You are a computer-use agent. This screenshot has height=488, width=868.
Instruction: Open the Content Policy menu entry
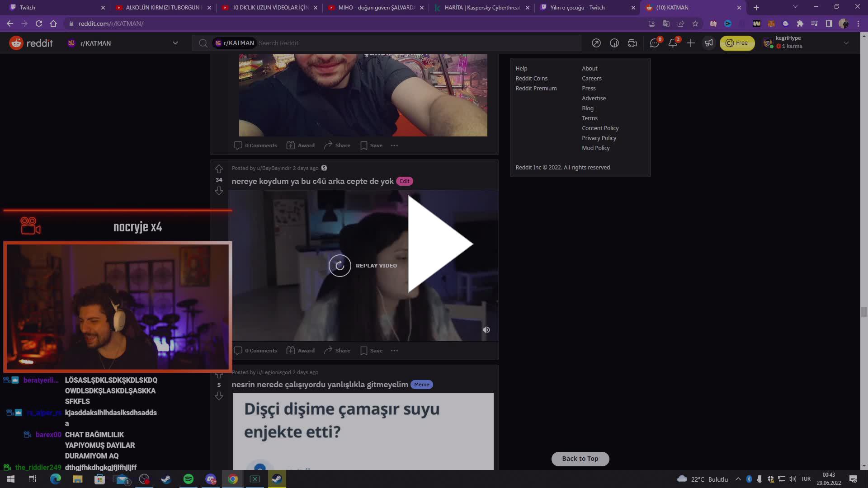pos(600,128)
